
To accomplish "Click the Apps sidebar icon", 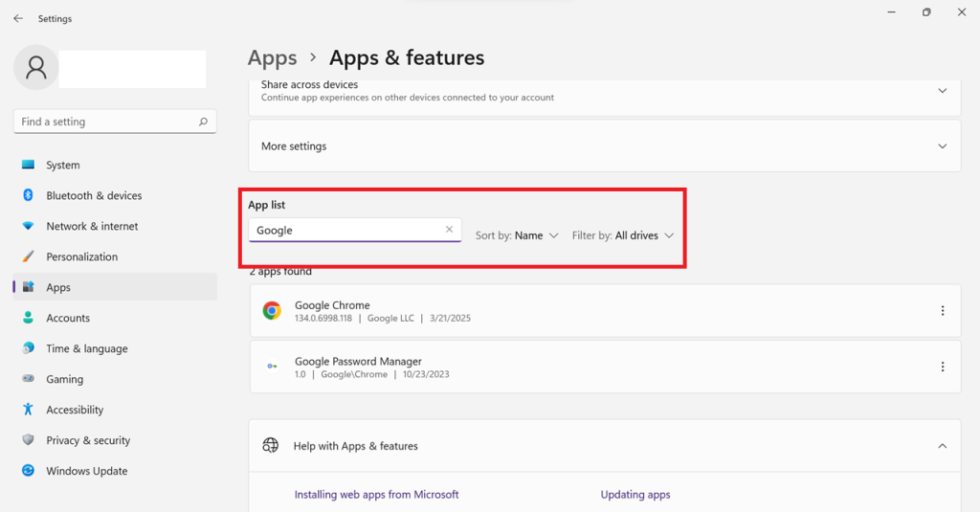I will [x=28, y=287].
